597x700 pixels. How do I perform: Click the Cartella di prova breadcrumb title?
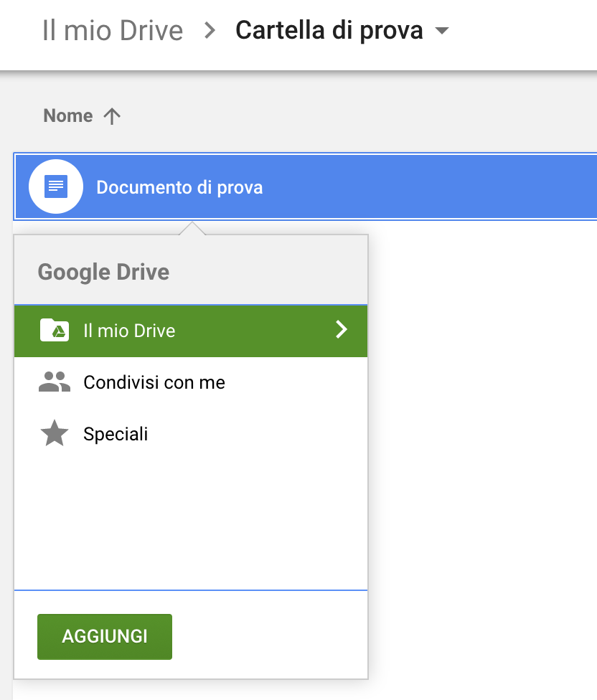(x=329, y=30)
